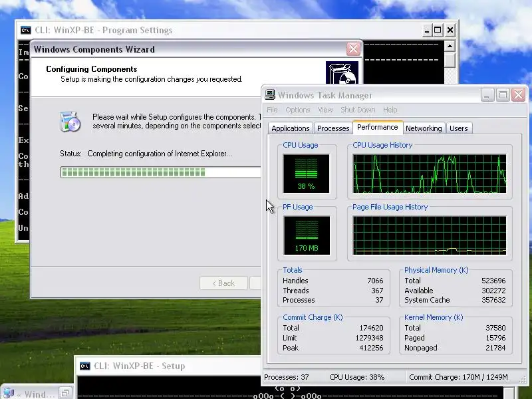Viewport: 532px width, 399px height.
Task: Click Physical Memory Available 302272
Action: 493,291
